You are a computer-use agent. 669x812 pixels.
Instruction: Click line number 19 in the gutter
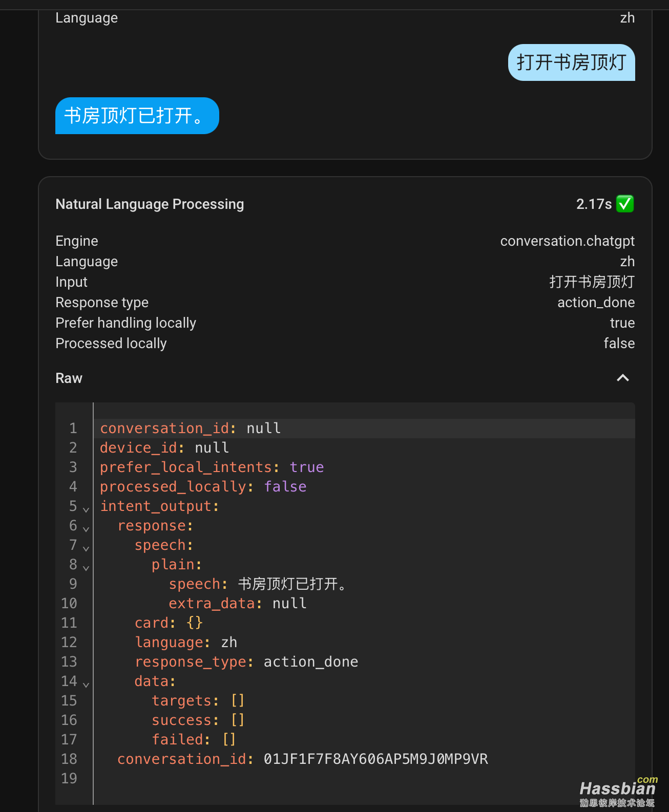pos(69,778)
